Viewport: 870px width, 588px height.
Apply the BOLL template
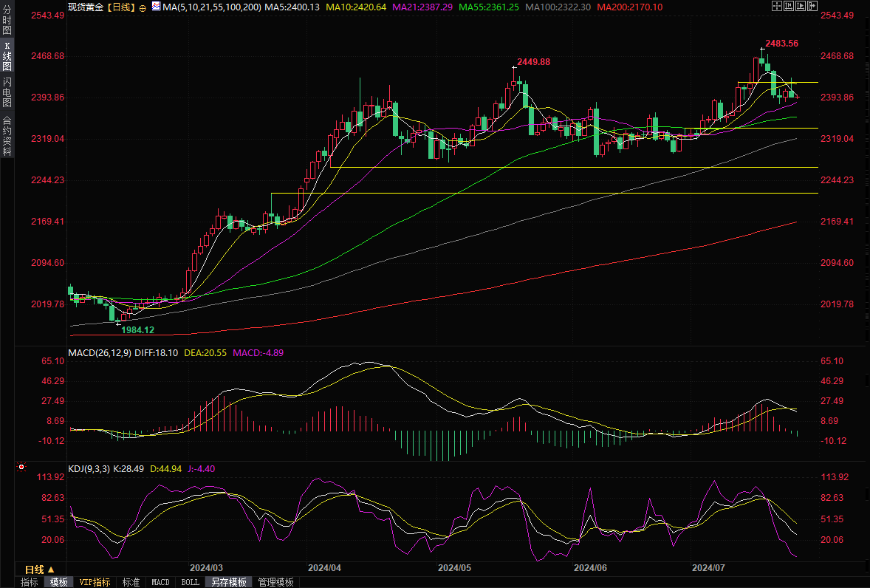point(190,582)
